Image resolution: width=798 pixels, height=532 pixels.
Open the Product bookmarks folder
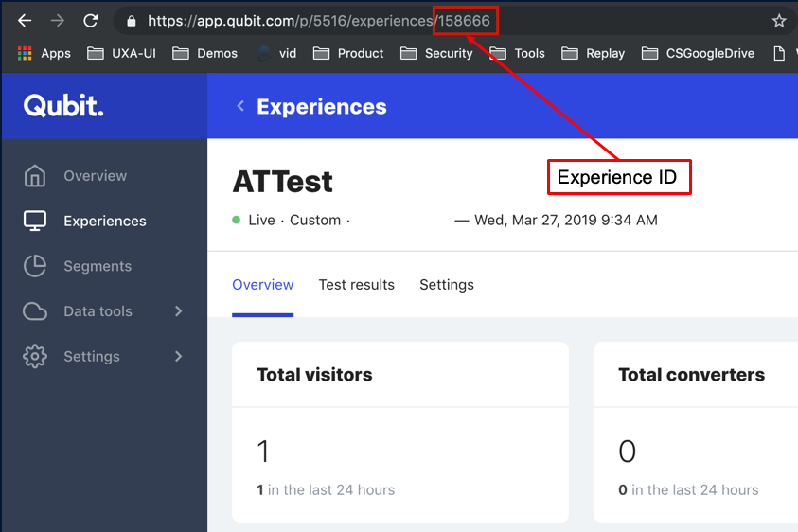[348, 53]
